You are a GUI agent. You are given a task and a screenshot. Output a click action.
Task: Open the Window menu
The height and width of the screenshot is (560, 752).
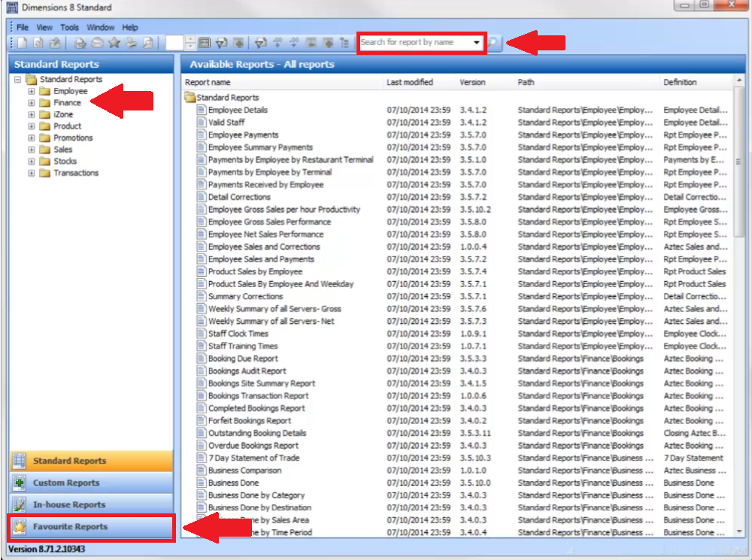click(100, 27)
